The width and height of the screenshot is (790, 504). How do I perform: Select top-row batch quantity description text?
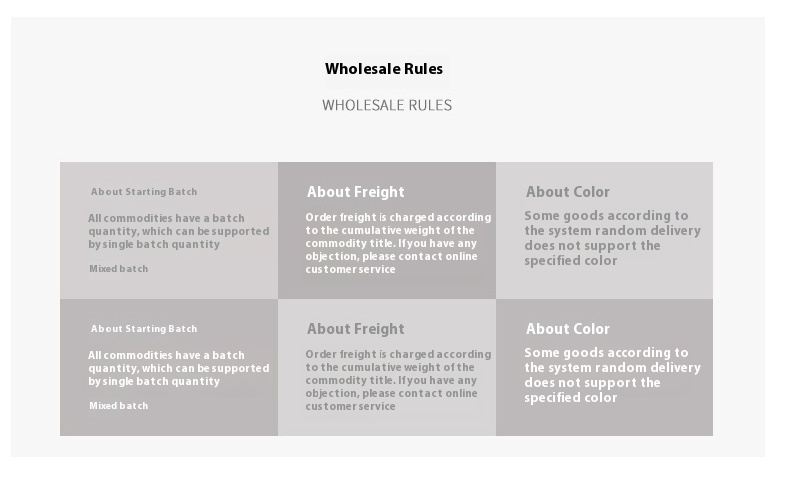pos(178,231)
